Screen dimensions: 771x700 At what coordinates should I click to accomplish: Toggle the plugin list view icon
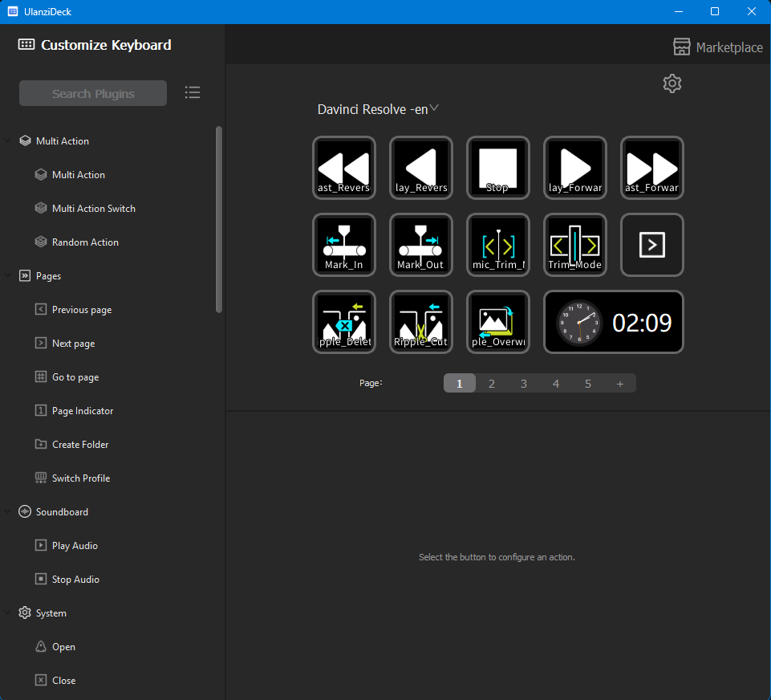point(193,93)
